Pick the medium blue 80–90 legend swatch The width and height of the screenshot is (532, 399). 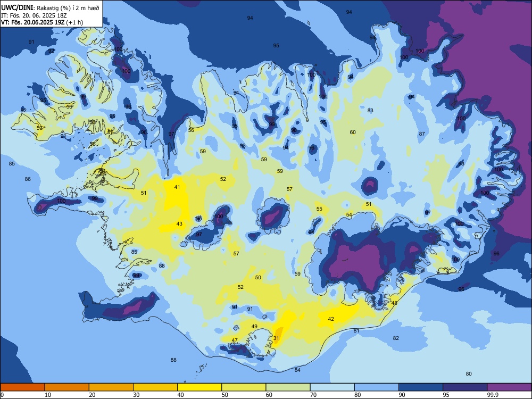pyautogui.click(x=376, y=387)
